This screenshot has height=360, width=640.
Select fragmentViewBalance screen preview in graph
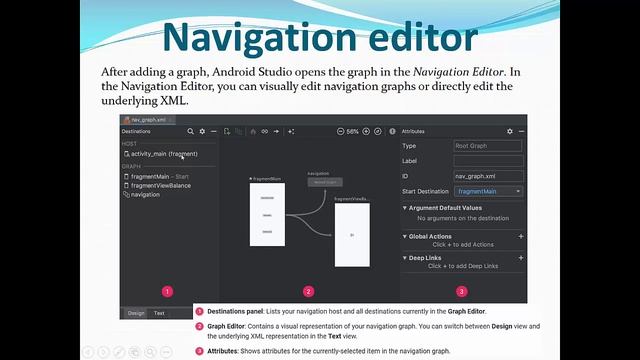point(352,235)
